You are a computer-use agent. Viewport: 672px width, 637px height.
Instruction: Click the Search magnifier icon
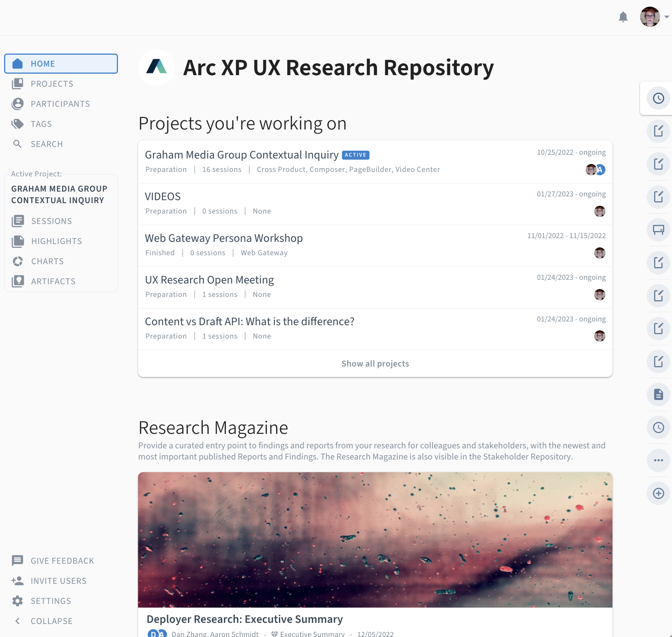[x=17, y=144]
